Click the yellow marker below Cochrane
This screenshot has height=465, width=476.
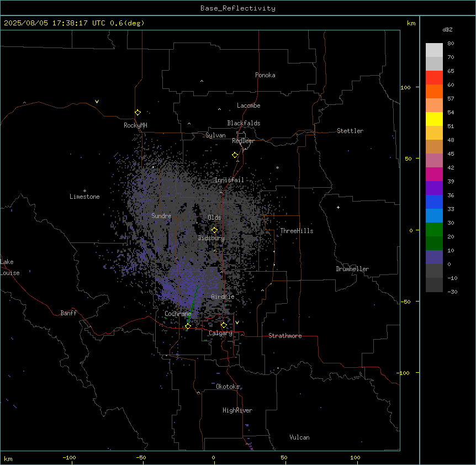188,326
